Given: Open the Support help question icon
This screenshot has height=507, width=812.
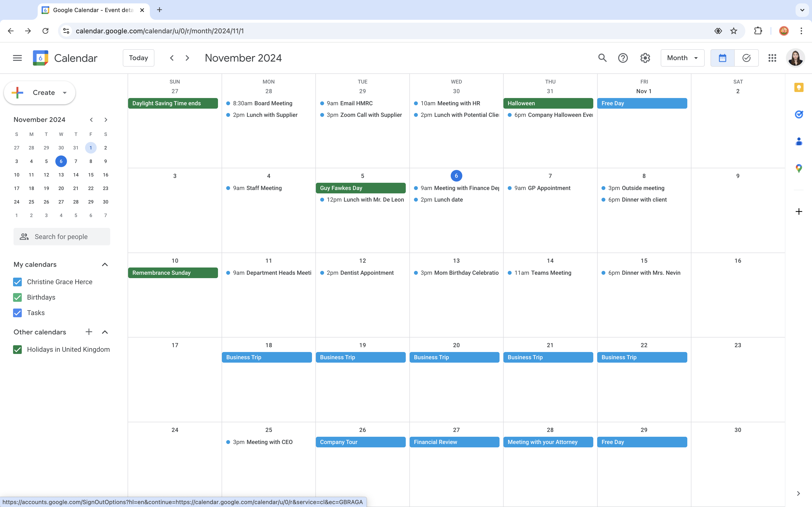Looking at the screenshot, I should (x=623, y=58).
